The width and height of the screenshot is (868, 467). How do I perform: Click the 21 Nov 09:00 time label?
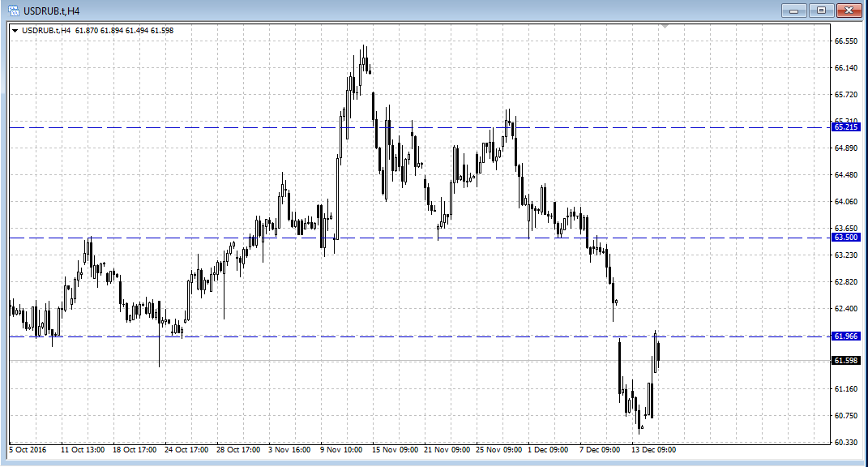(x=447, y=450)
